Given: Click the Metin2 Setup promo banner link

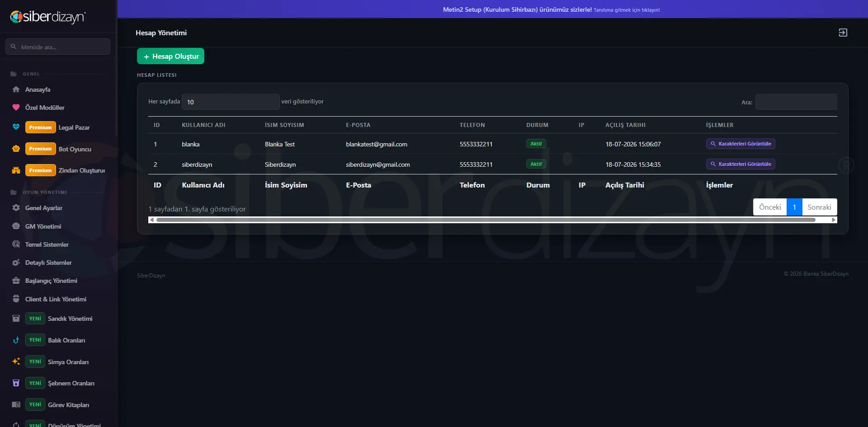Looking at the screenshot, I should point(551,9).
